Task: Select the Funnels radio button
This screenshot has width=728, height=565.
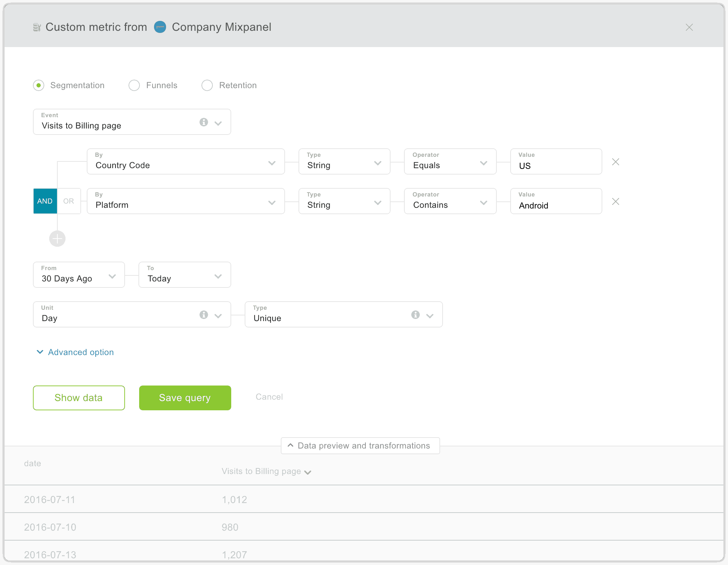Action: click(134, 85)
